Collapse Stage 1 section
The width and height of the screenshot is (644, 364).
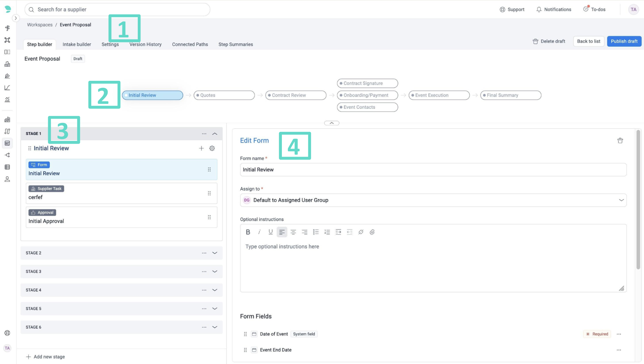[215, 134]
